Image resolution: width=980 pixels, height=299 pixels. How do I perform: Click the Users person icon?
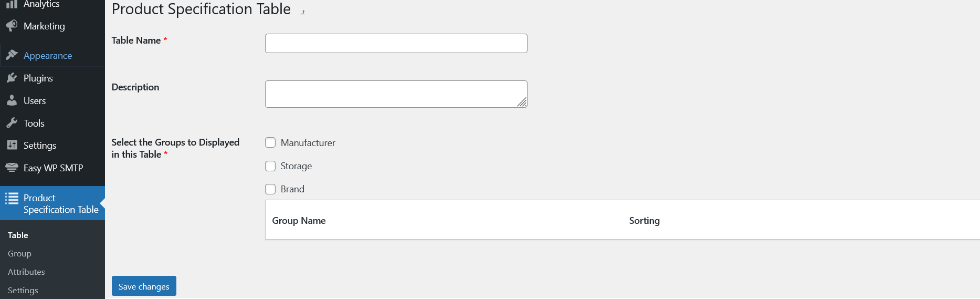pyautogui.click(x=12, y=100)
